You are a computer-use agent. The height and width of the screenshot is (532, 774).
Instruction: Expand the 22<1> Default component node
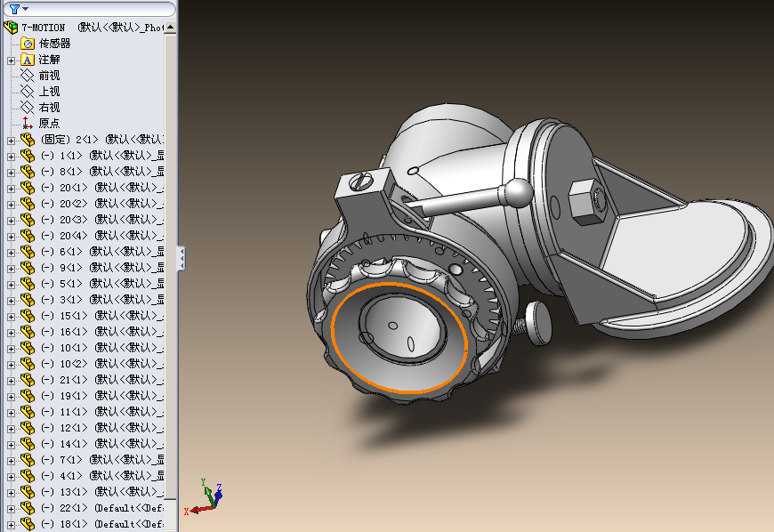tap(11, 509)
